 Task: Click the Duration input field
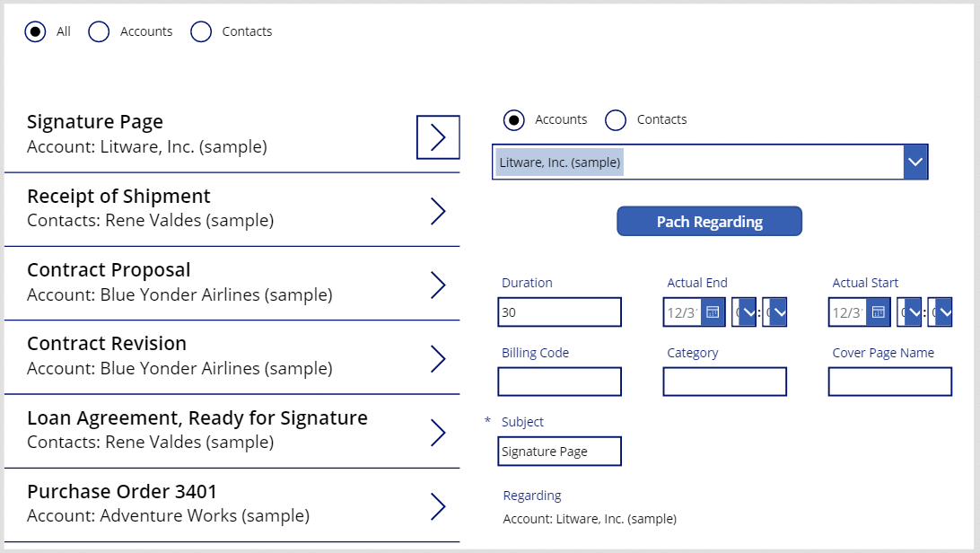[x=559, y=312]
